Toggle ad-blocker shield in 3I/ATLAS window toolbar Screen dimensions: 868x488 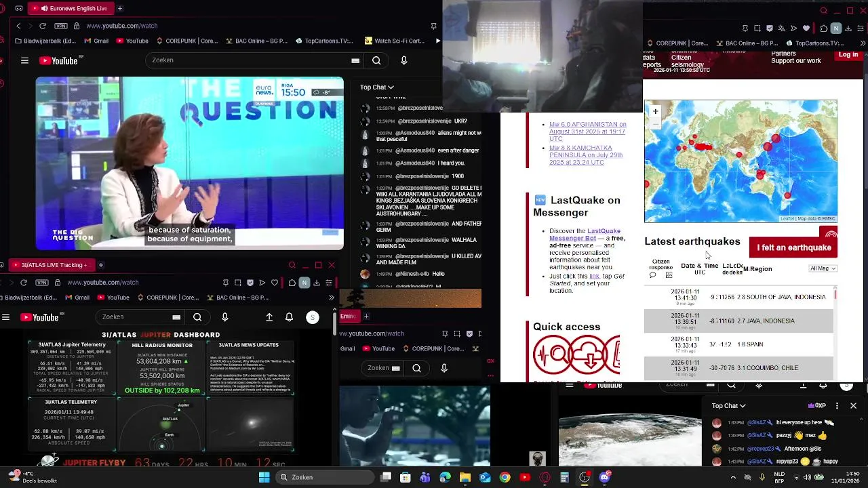coord(250,282)
